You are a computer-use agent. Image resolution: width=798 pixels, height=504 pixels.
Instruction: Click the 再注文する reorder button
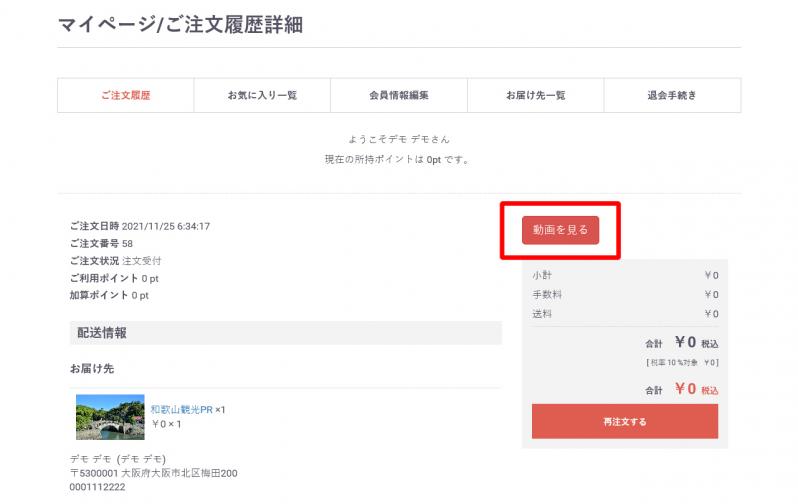[x=624, y=422]
